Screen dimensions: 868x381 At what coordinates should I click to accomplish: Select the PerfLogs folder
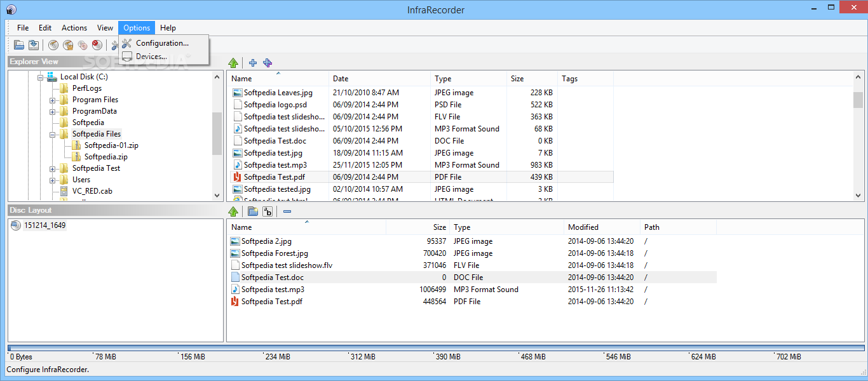click(x=86, y=88)
